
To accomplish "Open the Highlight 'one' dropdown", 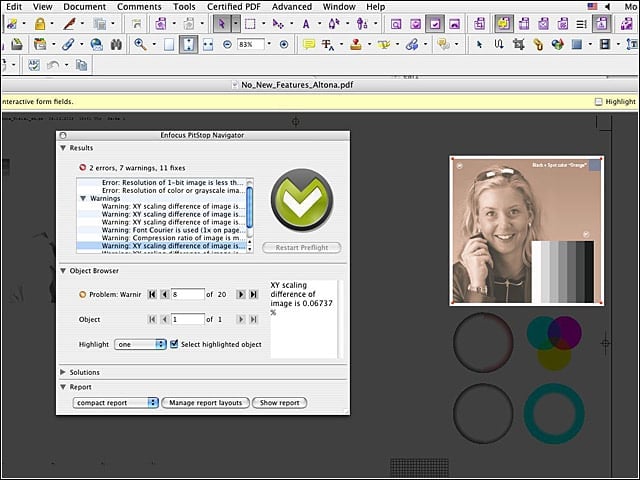I will (140, 344).
